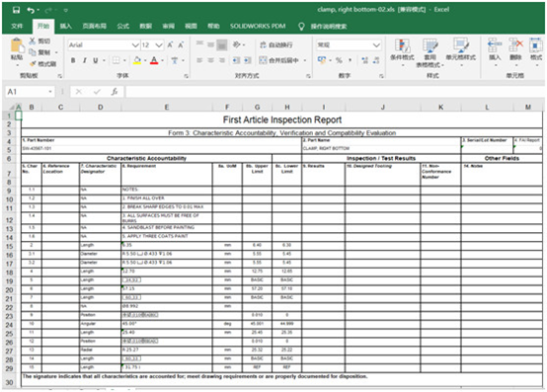Click the Undo arrow icon
Viewport: 547px width, 392px height.
click(x=31, y=10)
